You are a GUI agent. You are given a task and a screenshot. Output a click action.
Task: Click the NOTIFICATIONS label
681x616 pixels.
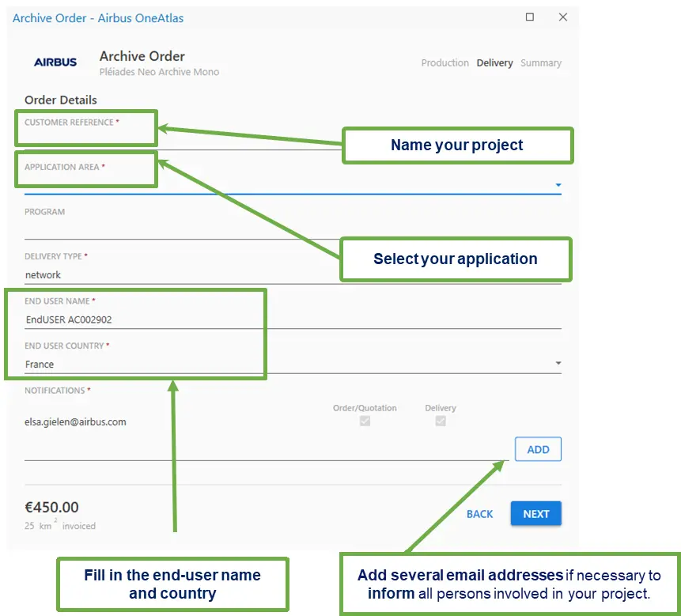pyautogui.click(x=55, y=391)
